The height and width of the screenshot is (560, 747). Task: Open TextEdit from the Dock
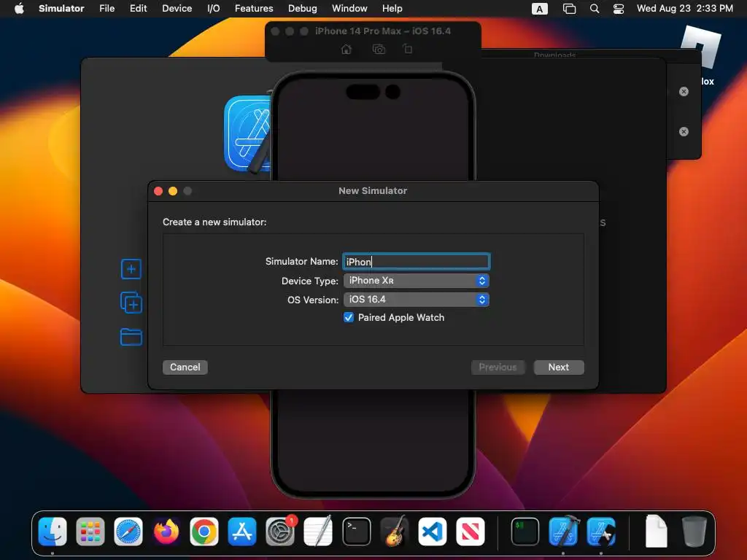tap(318, 532)
